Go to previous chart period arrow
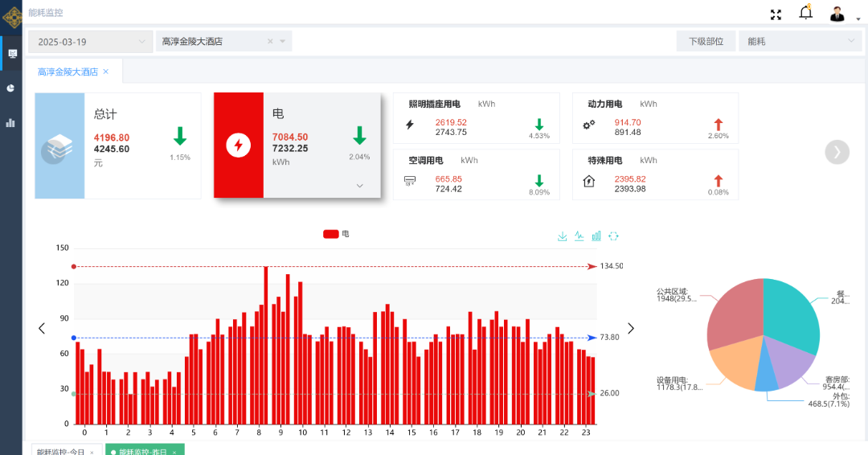 42,328
